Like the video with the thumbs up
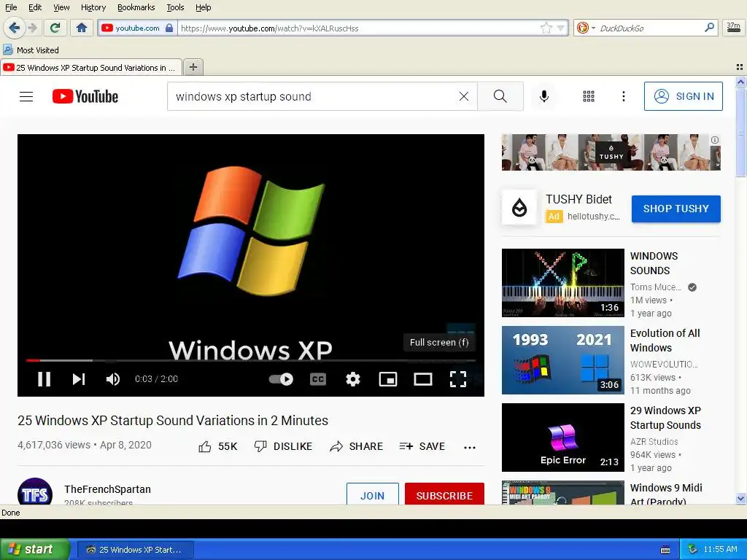 click(x=217, y=446)
